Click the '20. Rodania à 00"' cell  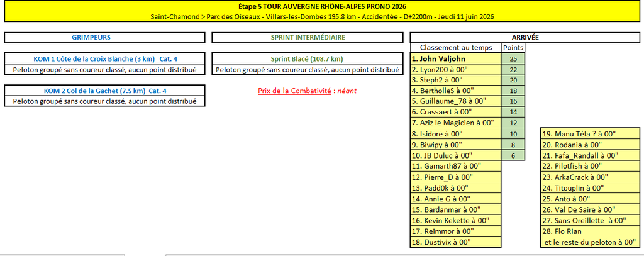590,145
